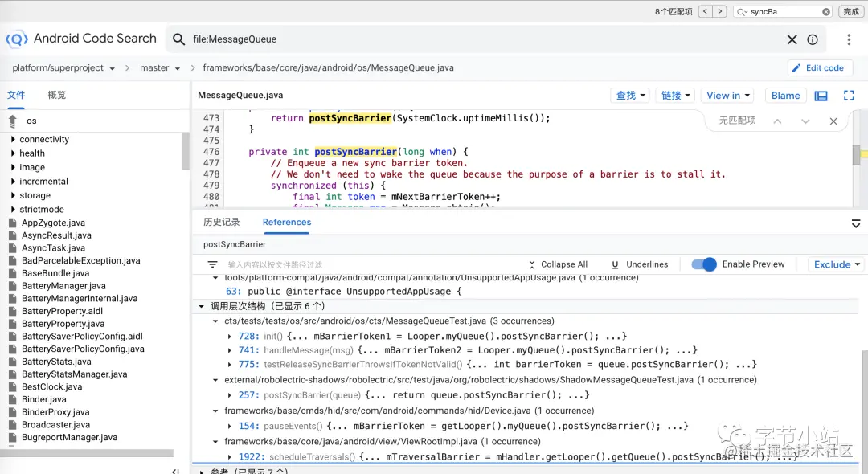Image resolution: width=868 pixels, height=474 pixels.
Task: Clear the search query with the X
Action: 792,39
